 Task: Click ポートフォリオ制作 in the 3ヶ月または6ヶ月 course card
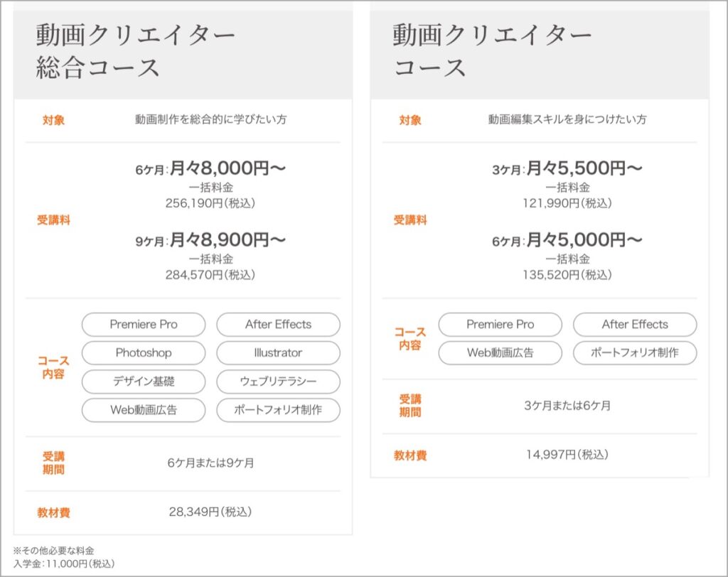[x=635, y=352]
